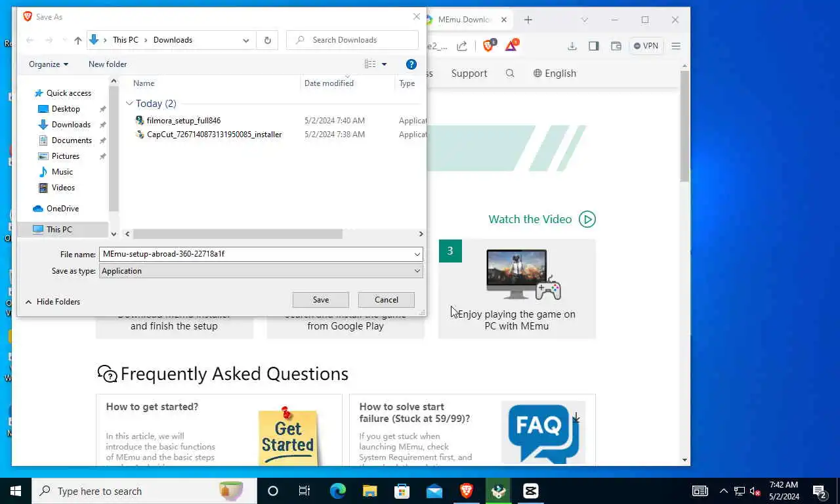Open File Explorer from the taskbar
The image size is (840, 504).
(x=370, y=491)
